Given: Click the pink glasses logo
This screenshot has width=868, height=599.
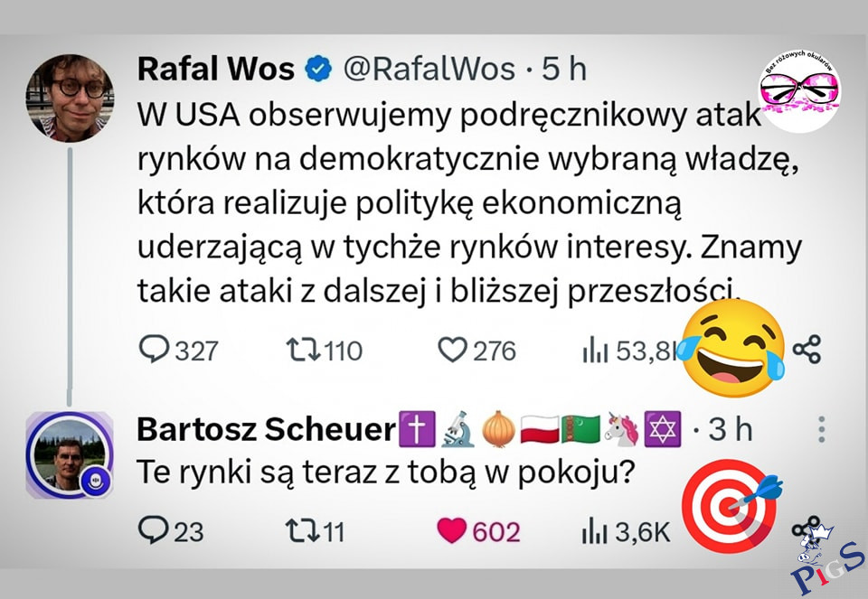Looking at the screenshot, I should 799,91.
